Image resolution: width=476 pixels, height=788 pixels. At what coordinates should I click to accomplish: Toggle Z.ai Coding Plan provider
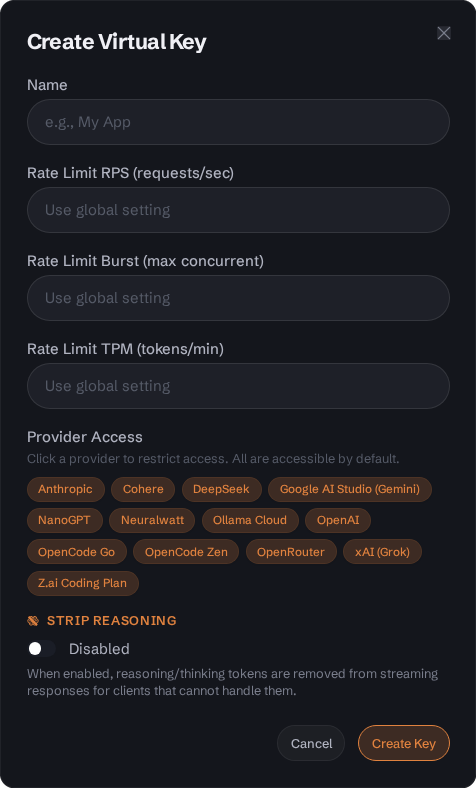click(83, 583)
